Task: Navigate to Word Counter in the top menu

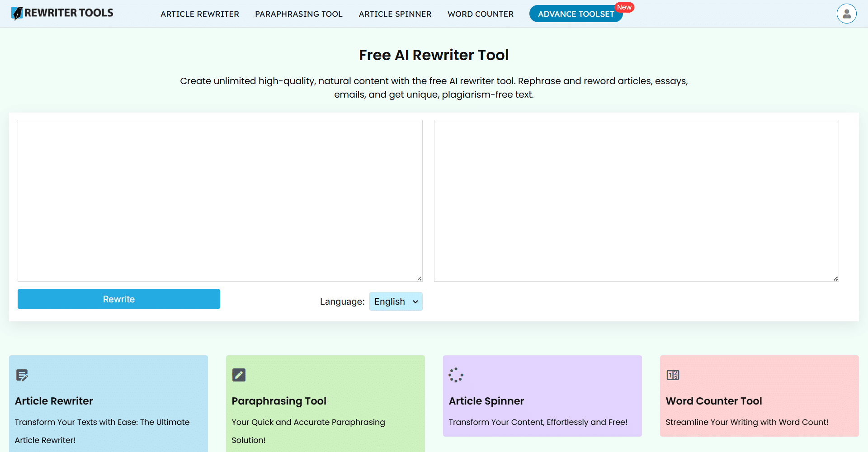Action: coord(481,14)
